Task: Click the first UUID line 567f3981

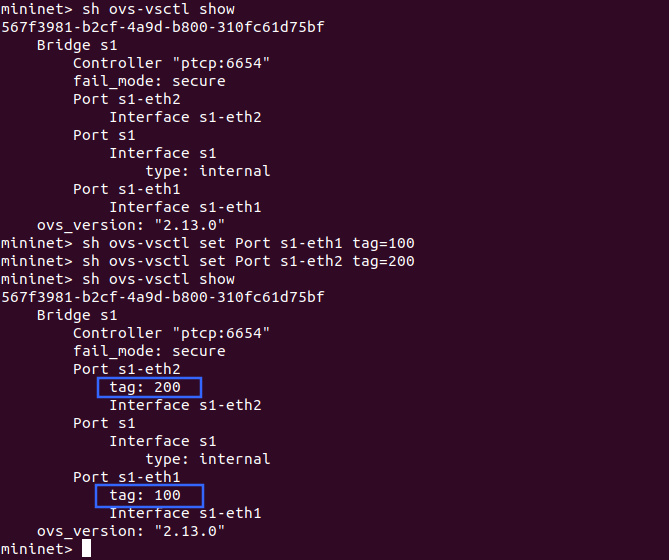Action: point(163,27)
